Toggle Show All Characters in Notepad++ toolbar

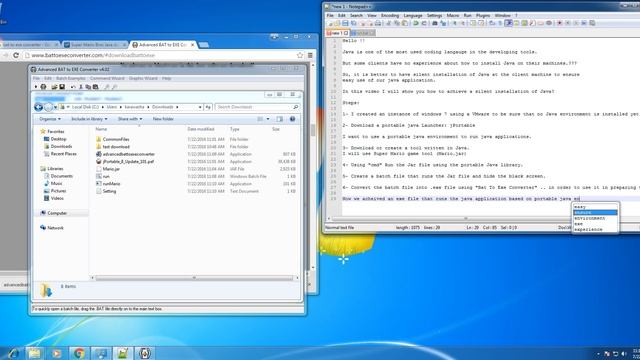point(500,23)
